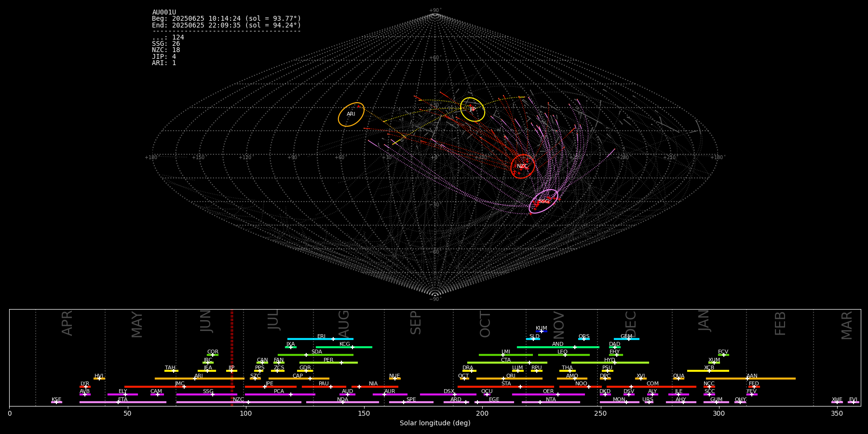Click the DRA shower label
Screen dimensions: 868x434
click(468, 368)
